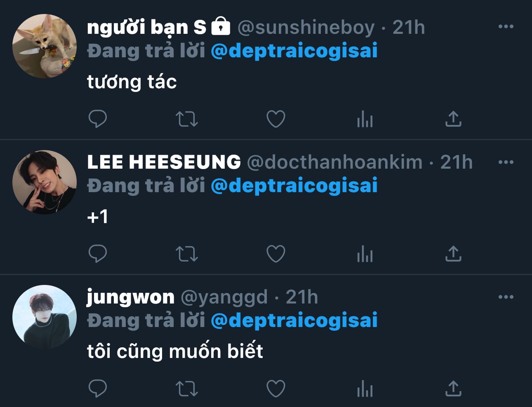This screenshot has width=532, height=407.
Task: Reply to the "tương tác" tweet
Action: pyautogui.click(x=98, y=119)
